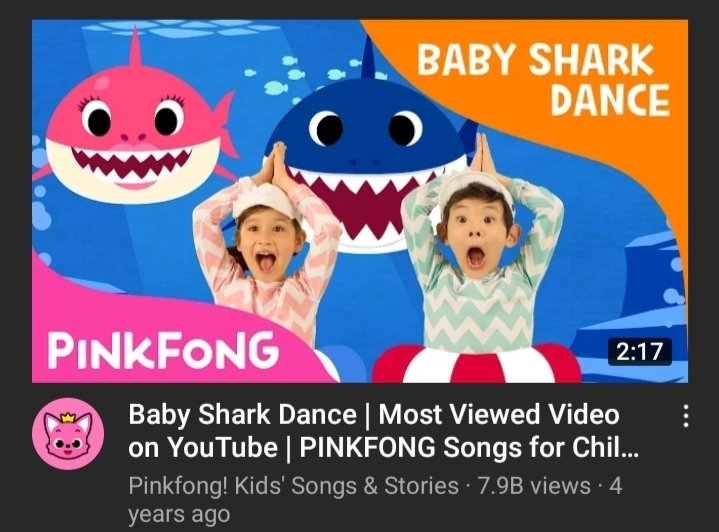Tap the Pinkfong channel avatar icon

coord(68,434)
